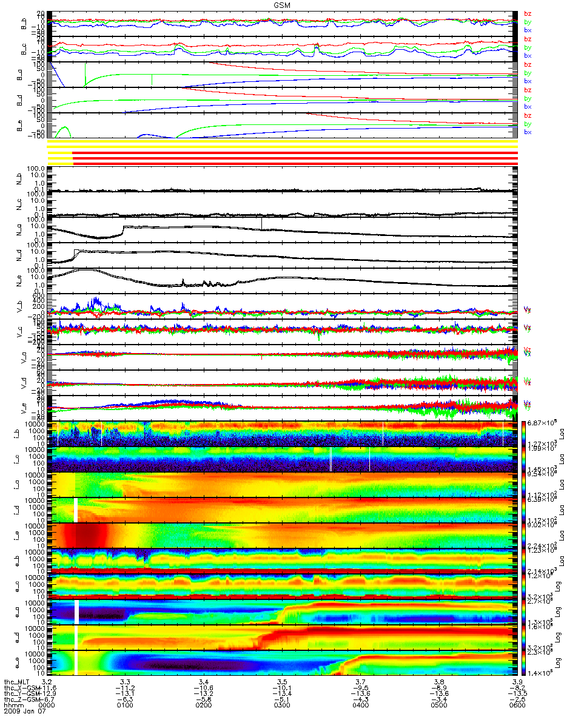This screenshot has width=564, height=728.
Task: Click the 0400 time tick label
Action: coord(360,706)
